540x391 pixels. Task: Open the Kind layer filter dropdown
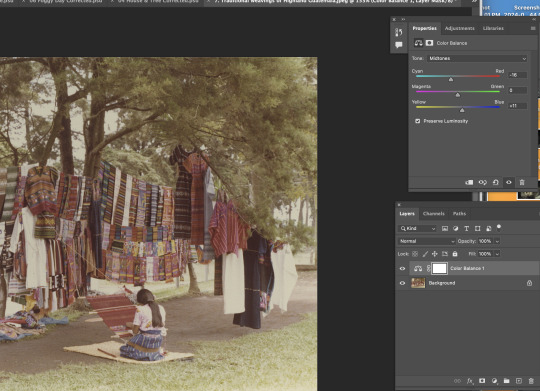pos(418,228)
